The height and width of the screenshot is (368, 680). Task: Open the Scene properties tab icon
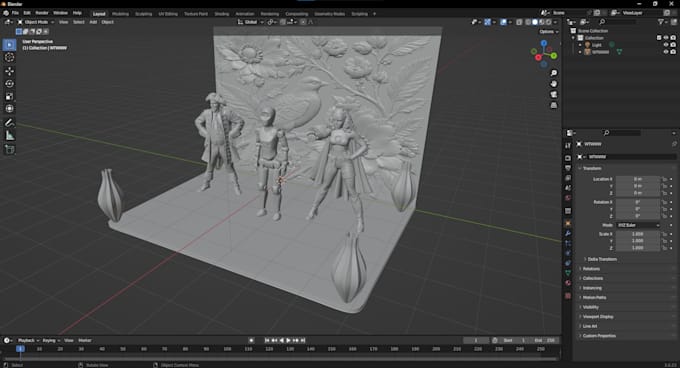click(x=568, y=188)
